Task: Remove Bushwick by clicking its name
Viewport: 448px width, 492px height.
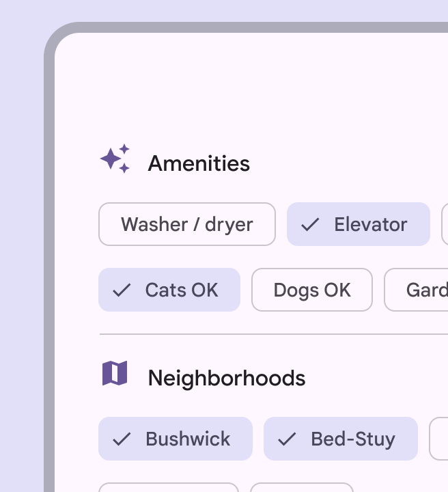Action: click(188, 439)
